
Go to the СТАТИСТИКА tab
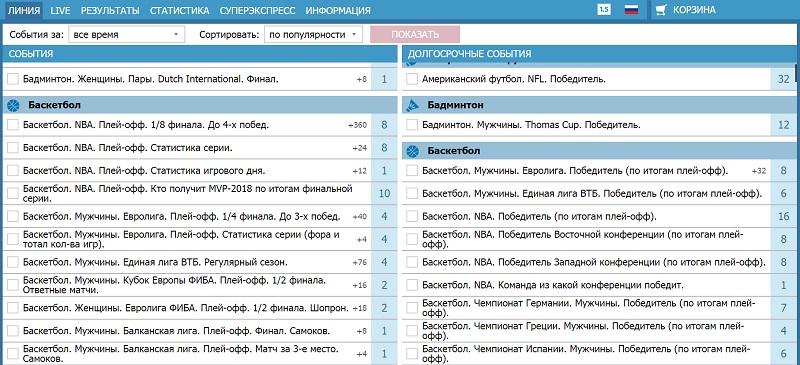[x=180, y=10]
